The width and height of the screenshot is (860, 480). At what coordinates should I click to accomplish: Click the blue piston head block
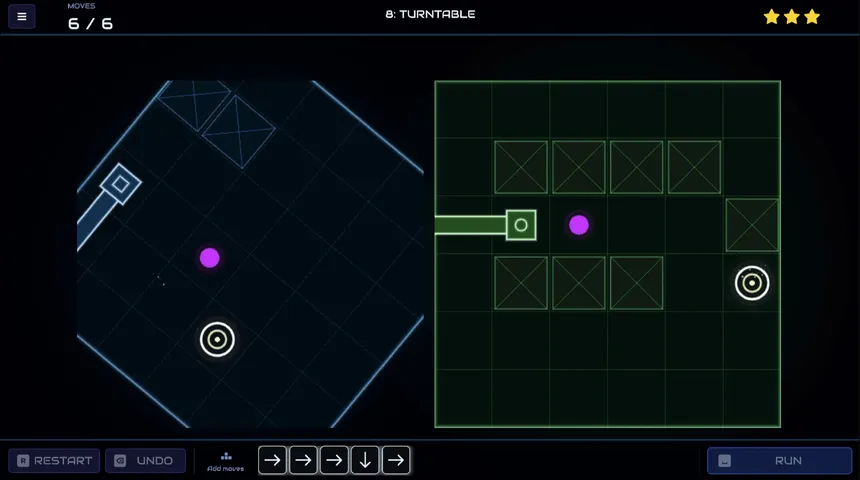[x=121, y=184]
